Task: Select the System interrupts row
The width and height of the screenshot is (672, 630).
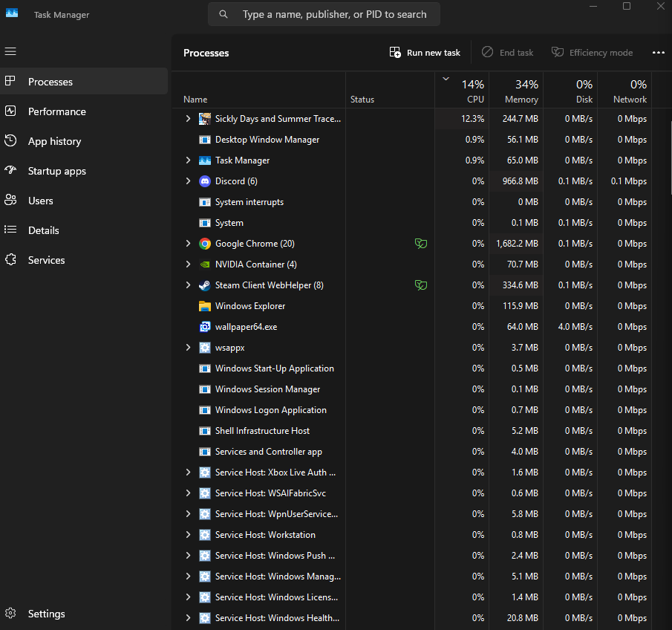Action: (411, 202)
